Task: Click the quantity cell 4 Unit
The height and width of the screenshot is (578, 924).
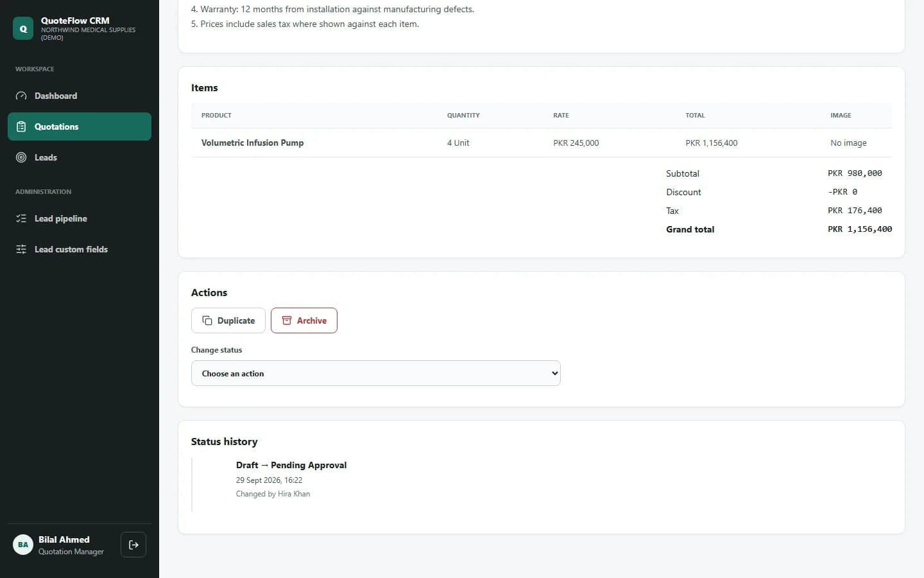Action: coord(458,143)
